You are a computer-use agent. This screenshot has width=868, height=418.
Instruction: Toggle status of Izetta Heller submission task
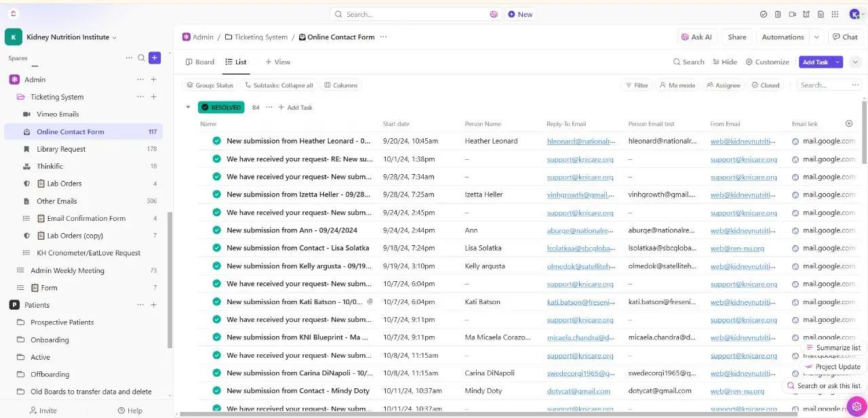pos(216,194)
